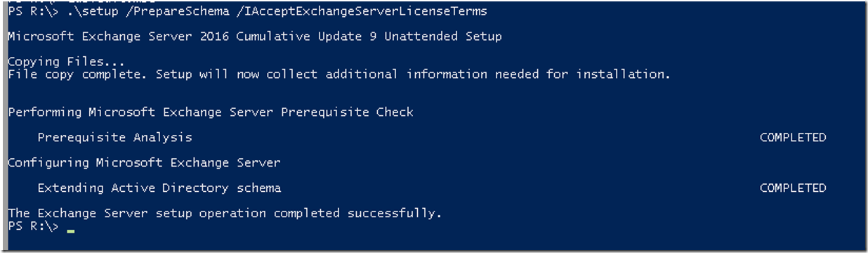
Task: Click the 'Prerequisite Analysis' step text
Action: point(114,138)
